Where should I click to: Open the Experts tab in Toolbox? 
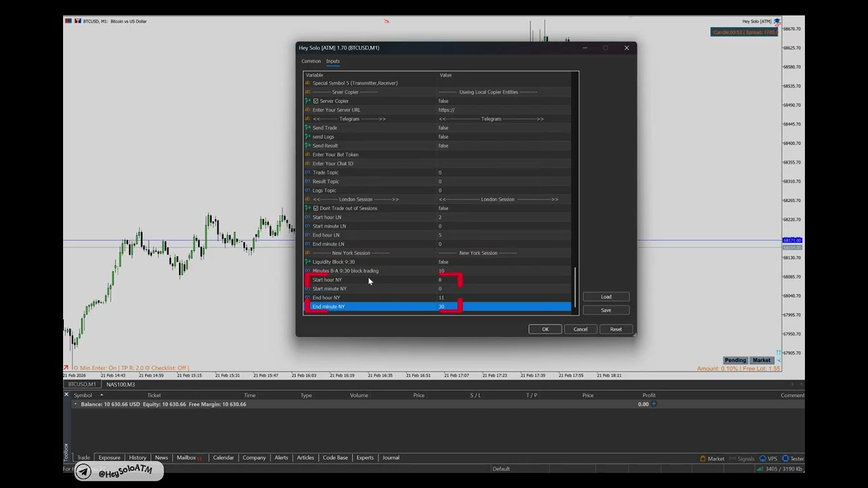365,457
